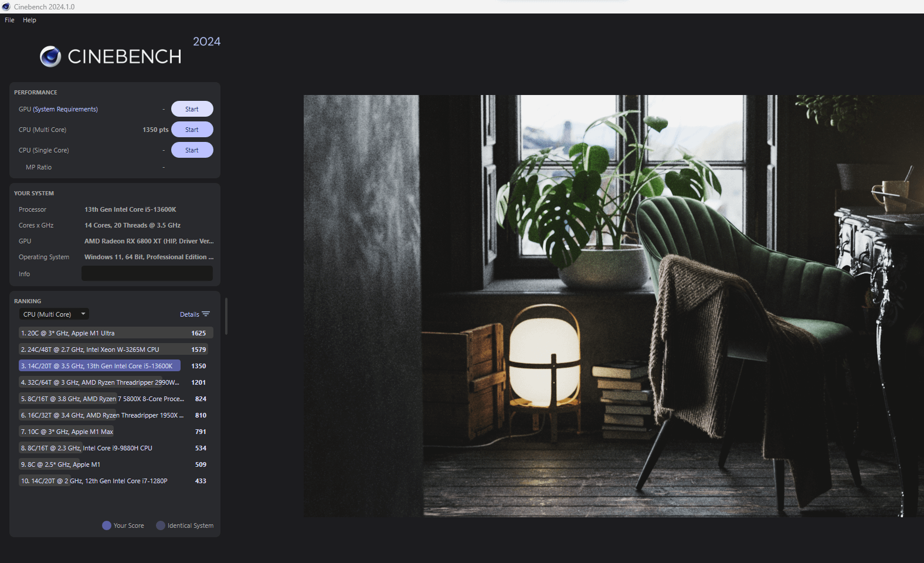Click the Cinebench logo sphere icon
Image resolution: width=924 pixels, height=563 pixels.
[x=50, y=56]
